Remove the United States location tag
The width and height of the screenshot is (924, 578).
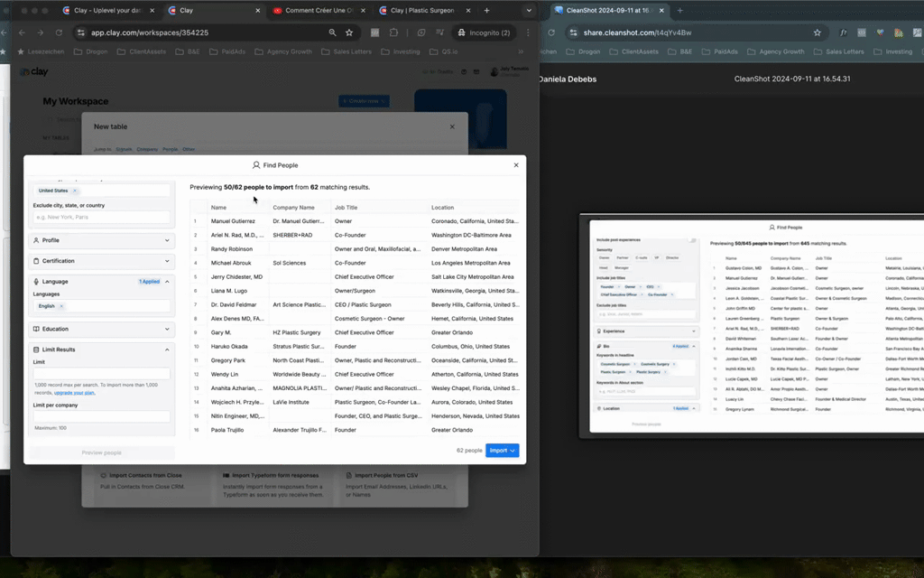click(x=75, y=191)
